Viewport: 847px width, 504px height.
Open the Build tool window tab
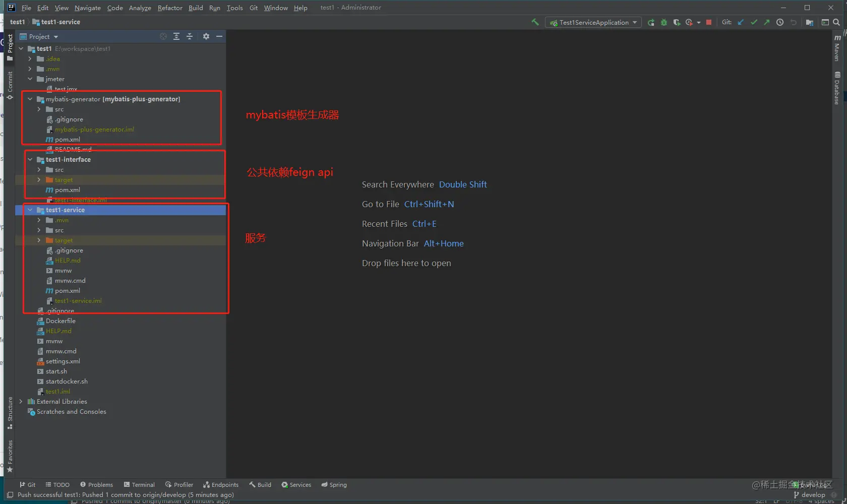tap(260, 485)
